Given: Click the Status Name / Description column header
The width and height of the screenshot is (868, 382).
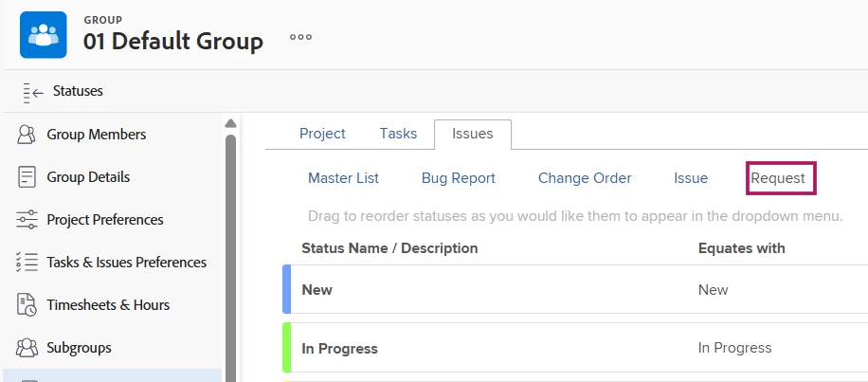Looking at the screenshot, I should (389, 248).
